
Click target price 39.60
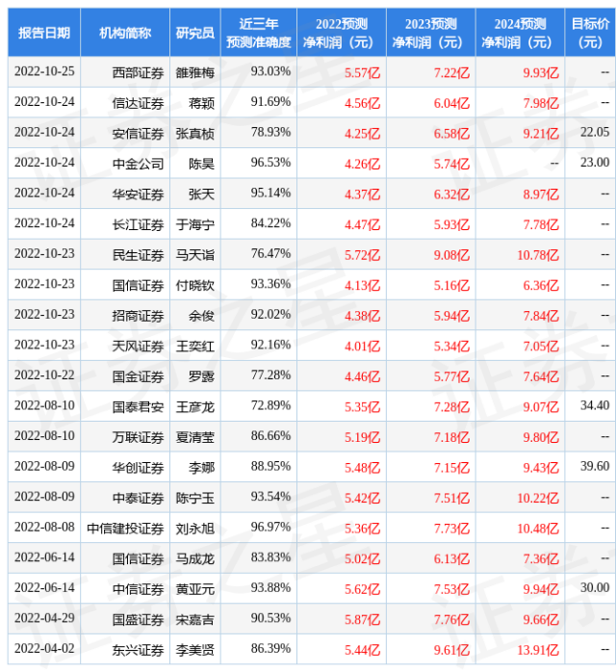click(595, 466)
